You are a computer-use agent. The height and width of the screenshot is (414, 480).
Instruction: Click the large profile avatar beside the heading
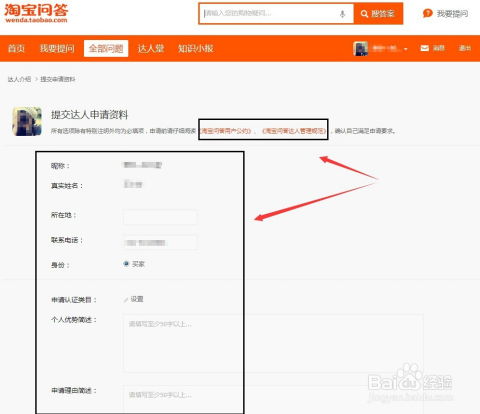click(x=27, y=121)
